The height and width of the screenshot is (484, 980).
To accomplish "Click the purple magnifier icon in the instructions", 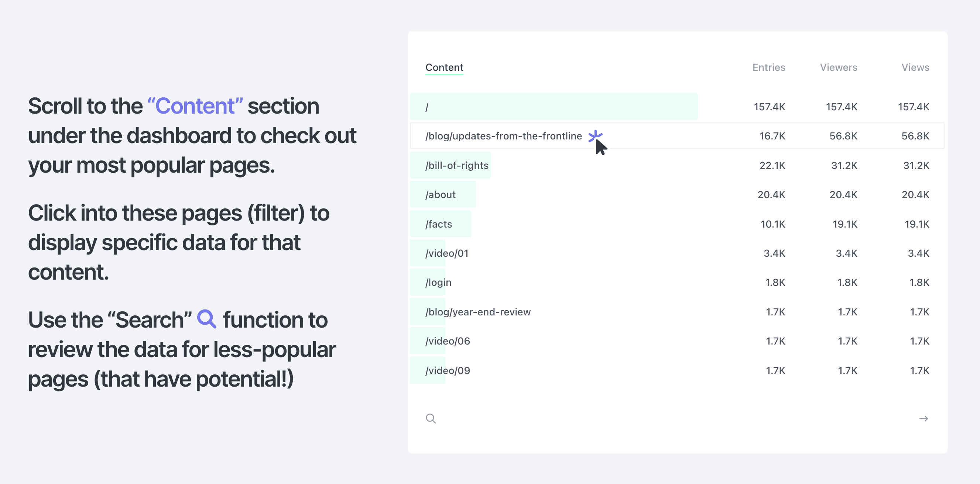I will [x=206, y=319].
